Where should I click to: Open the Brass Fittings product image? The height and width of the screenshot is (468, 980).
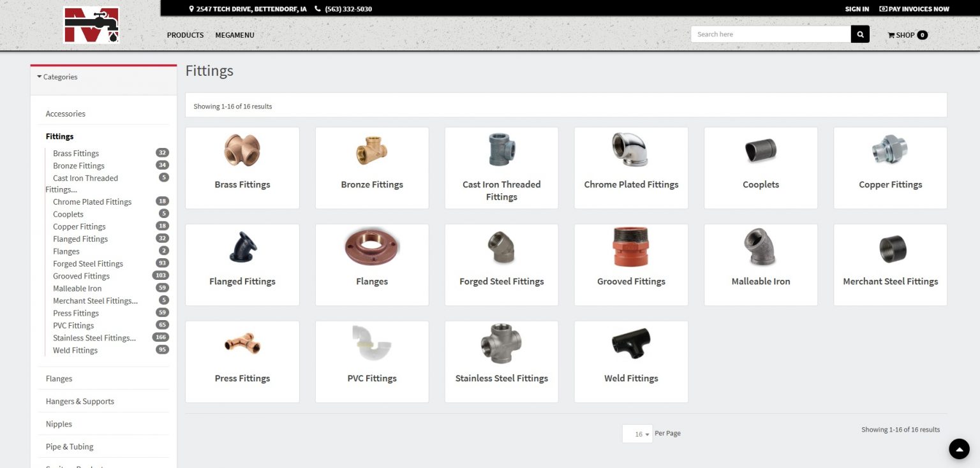coord(242,150)
